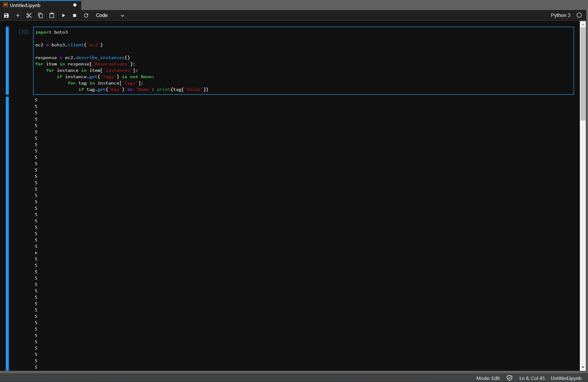
Task: Click the Python 3 kernel name
Action: [x=560, y=15]
